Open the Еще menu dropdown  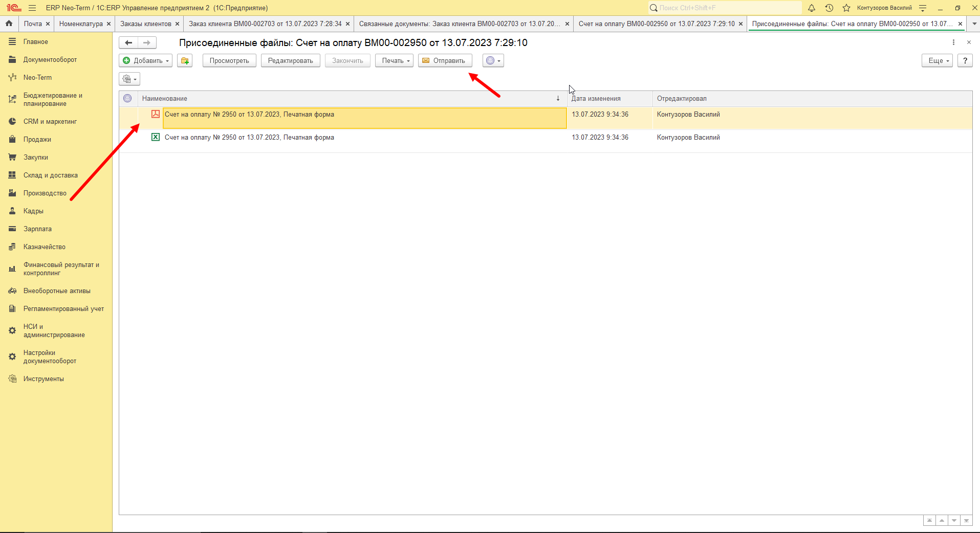(938, 60)
